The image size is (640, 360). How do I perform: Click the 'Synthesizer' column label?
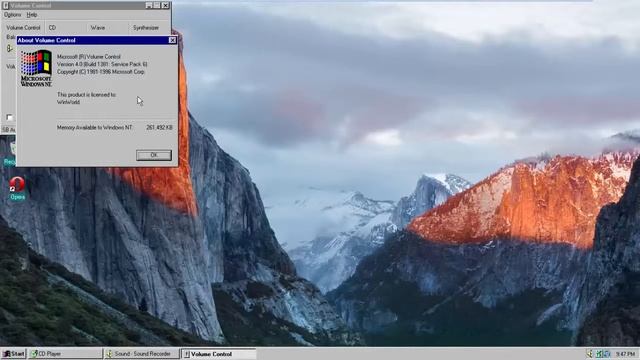(146, 28)
